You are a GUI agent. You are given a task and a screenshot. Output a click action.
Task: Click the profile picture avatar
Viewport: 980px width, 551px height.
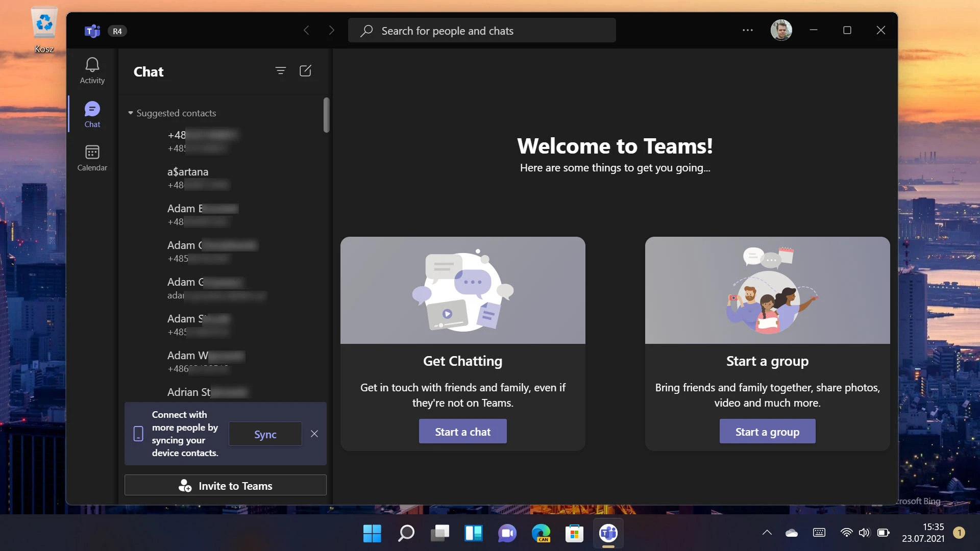(781, 31)
